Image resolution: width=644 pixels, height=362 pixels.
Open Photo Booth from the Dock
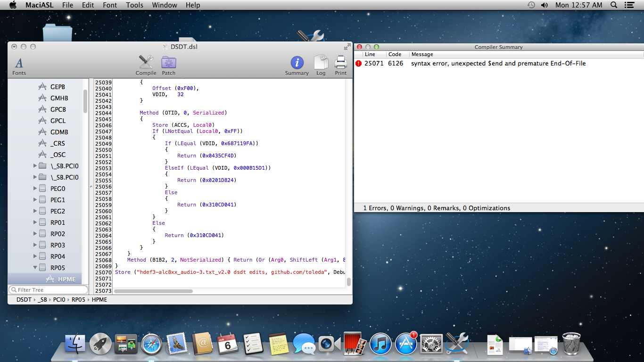[x=355, y=344]
